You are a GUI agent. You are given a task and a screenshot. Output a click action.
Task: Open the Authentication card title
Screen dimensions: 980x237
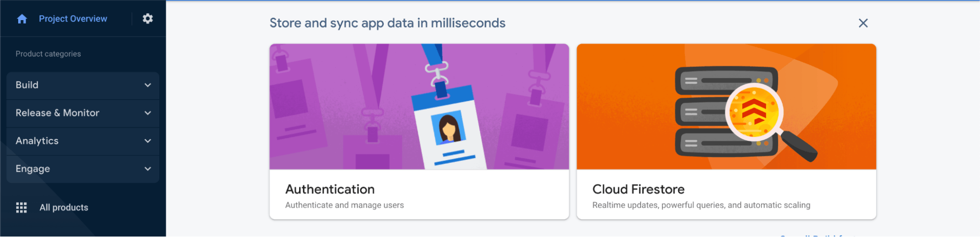point(330,189)
